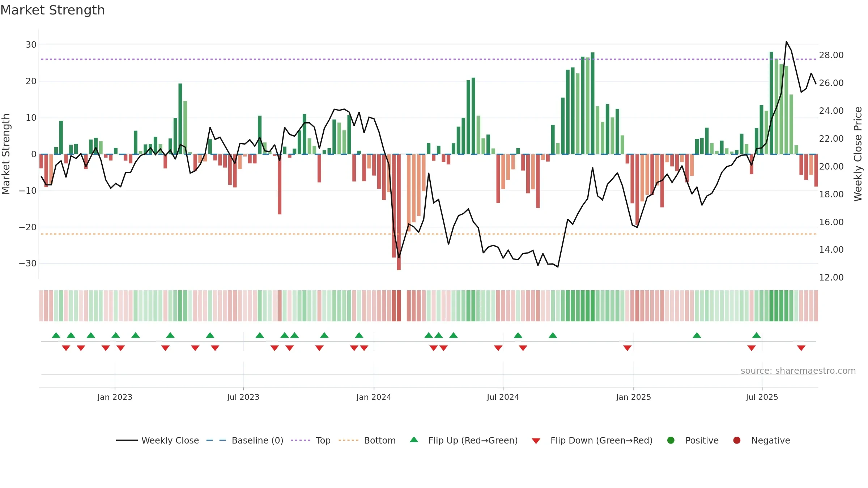Toggle the Weekly Close legend entry

(x=158, y=440)
